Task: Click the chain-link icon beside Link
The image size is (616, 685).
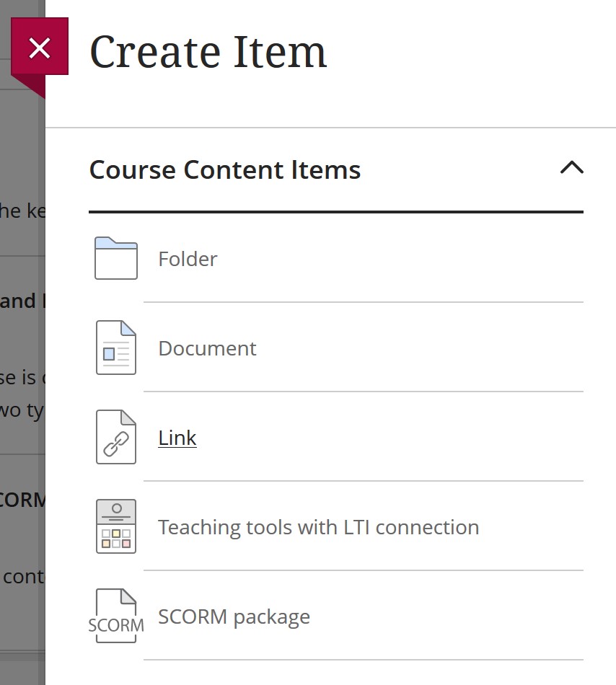Action: [x=115, y=437]
